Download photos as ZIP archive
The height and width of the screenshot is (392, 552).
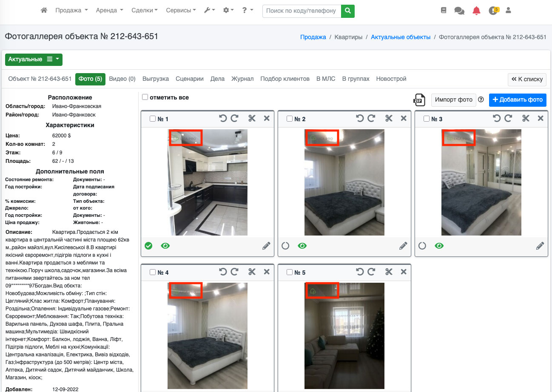coord(419,99)
